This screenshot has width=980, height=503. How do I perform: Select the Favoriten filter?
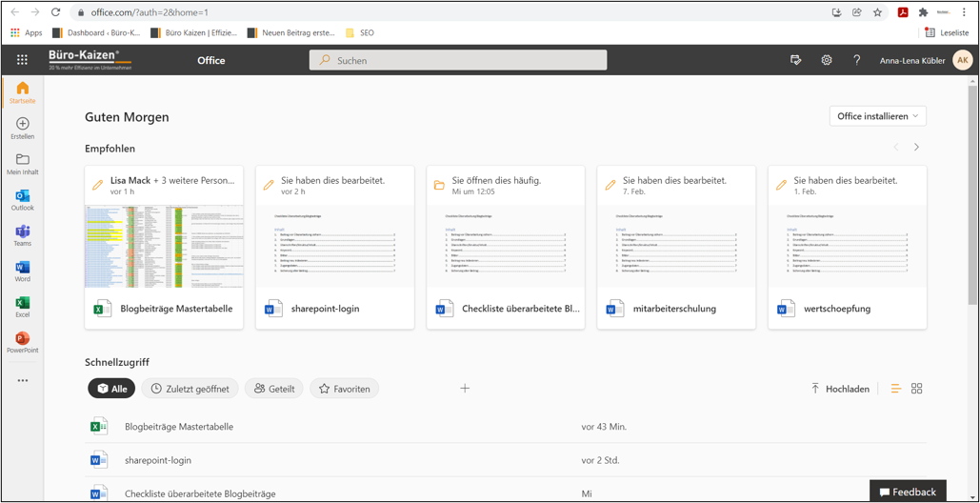click(345, 389)
